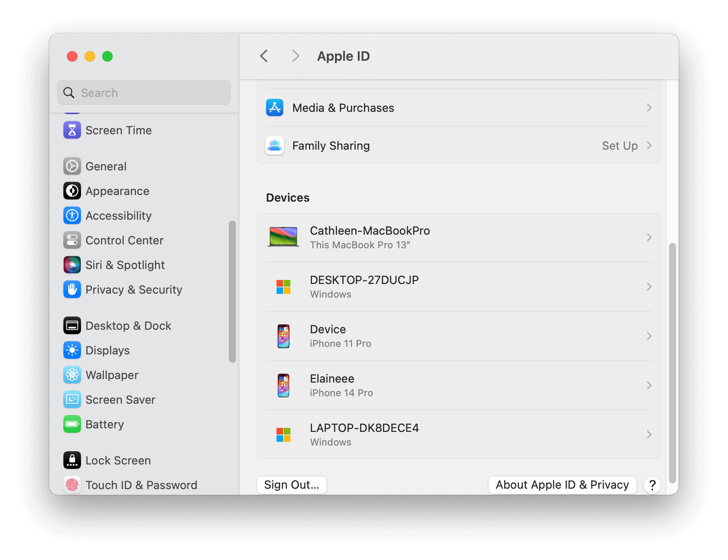
Task: Click the Accessibility icon in sidebar
Action: tap(72, 216)
